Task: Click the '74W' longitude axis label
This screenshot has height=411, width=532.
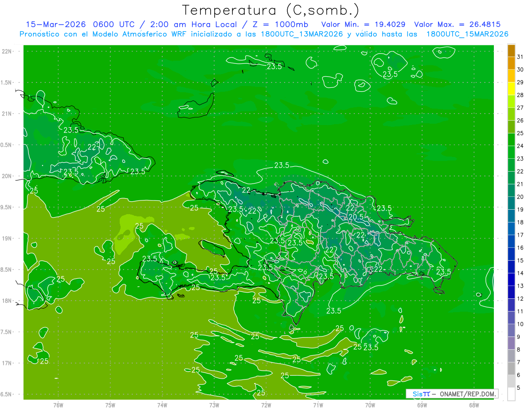Action: (162, 405)
